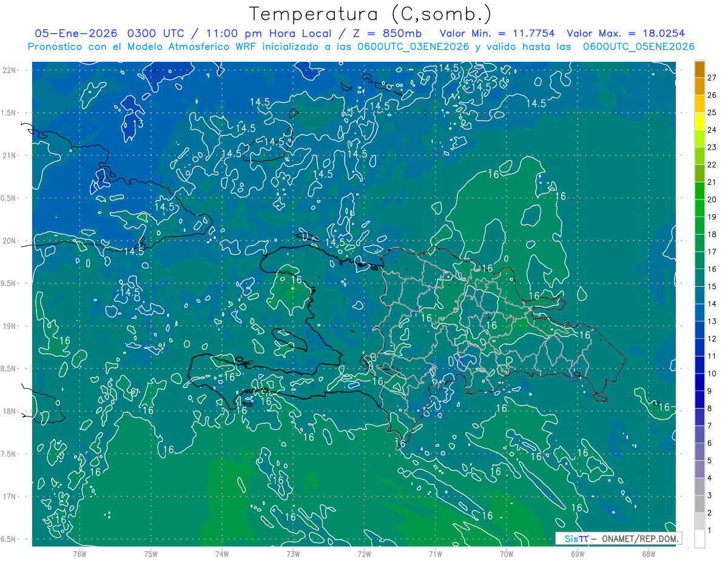Click the '72W' longitude label
The height and width of the screenshot is (562, 728).
point(364,554)
